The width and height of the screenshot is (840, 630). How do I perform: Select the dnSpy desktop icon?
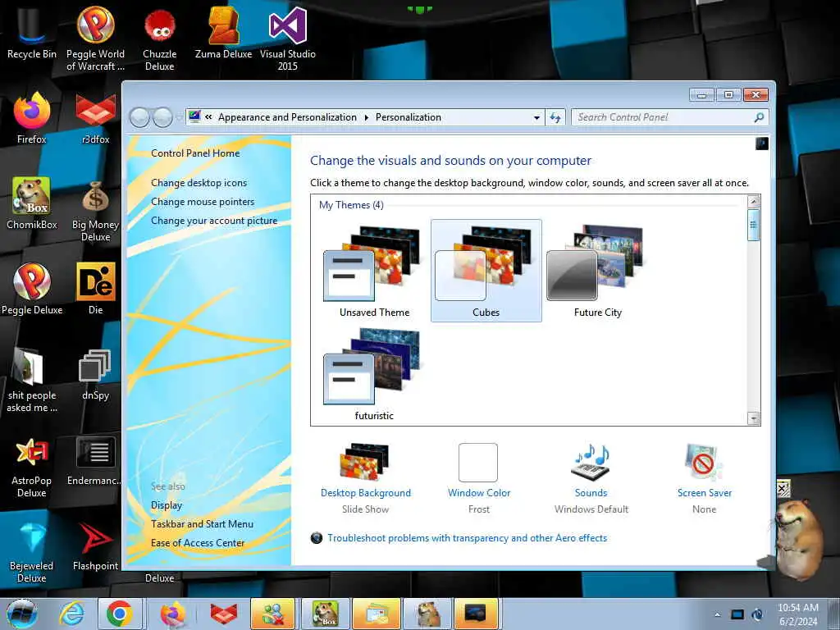(x=95, y=374)
